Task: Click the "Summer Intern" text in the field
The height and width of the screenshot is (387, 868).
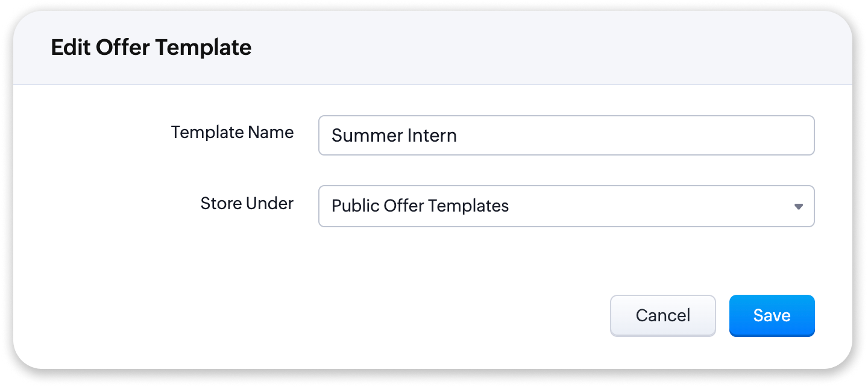Action: 394,136
